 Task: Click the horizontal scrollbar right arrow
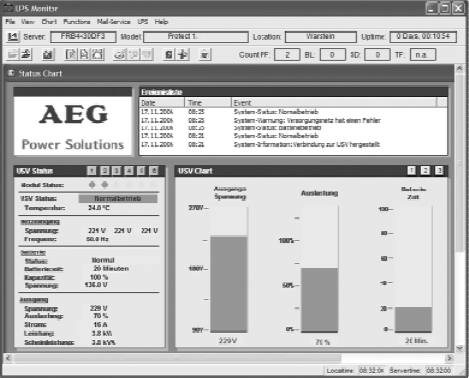coord(449,358)
